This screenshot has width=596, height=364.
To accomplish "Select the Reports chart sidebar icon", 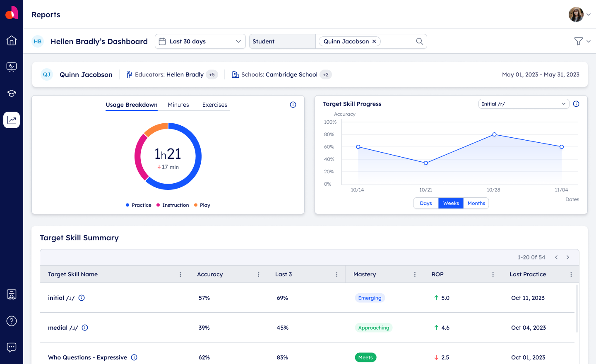I will (x=12, y=120).
